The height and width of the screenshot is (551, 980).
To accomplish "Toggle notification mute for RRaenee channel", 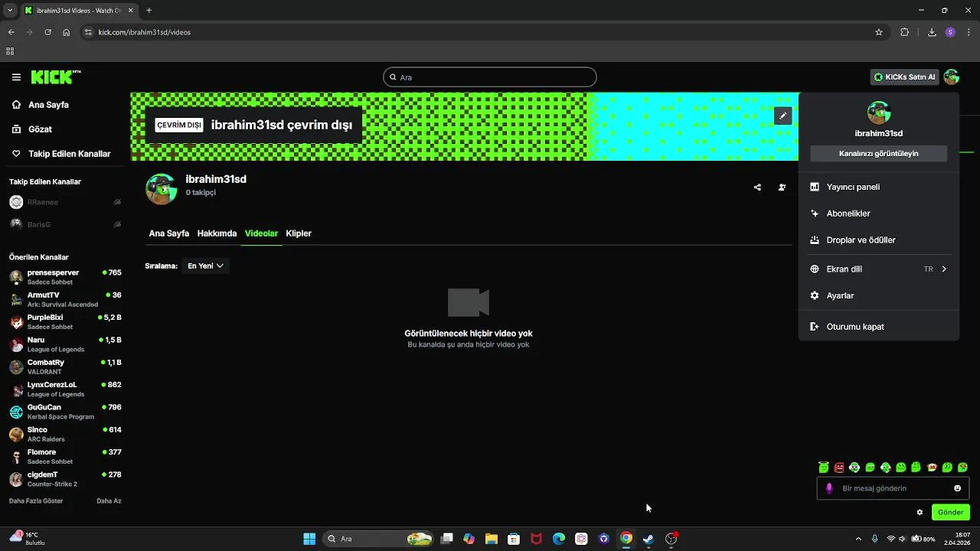I will click(117, 202).
